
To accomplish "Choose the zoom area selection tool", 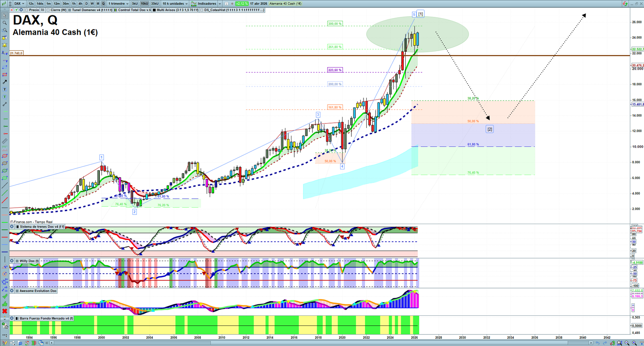I will [x=4, y=30].
